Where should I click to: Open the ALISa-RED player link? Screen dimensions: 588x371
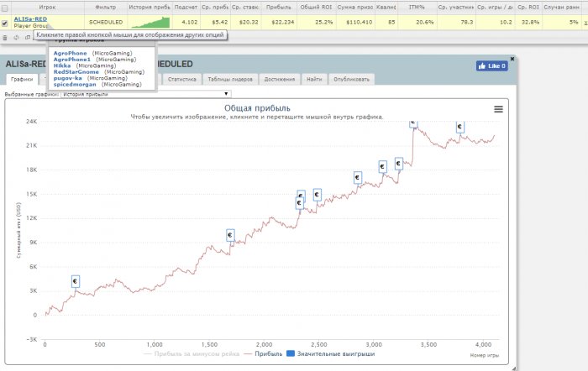30,18
